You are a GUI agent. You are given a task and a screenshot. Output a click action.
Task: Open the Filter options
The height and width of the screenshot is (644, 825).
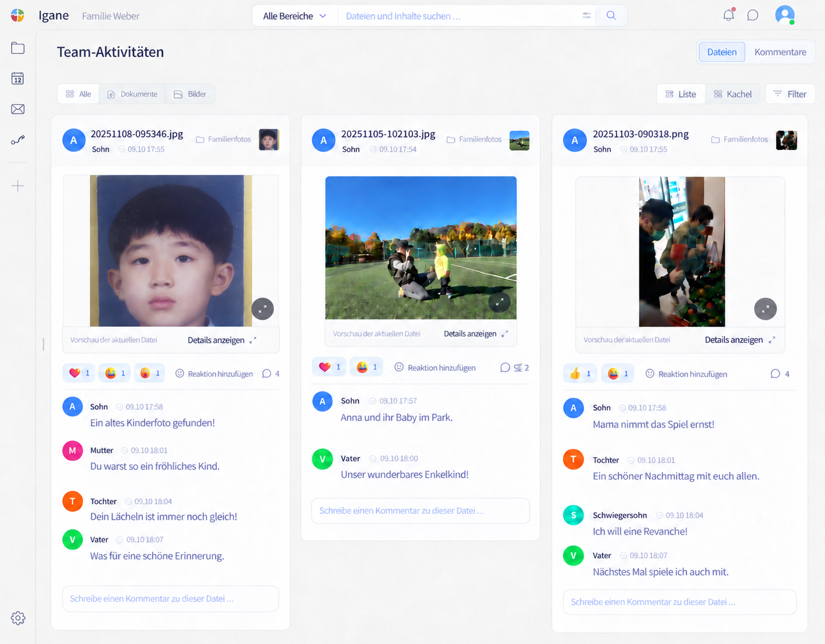[x=790, y=94]
